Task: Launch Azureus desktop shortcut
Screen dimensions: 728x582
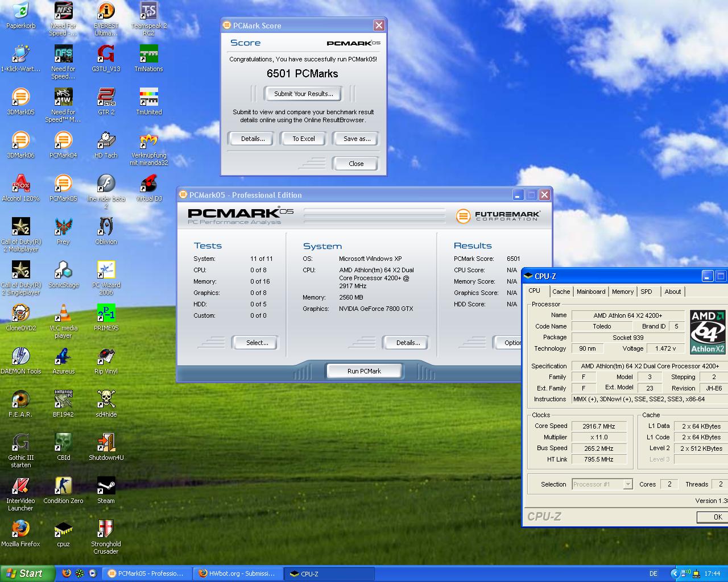Action: [x=63, y=360]
